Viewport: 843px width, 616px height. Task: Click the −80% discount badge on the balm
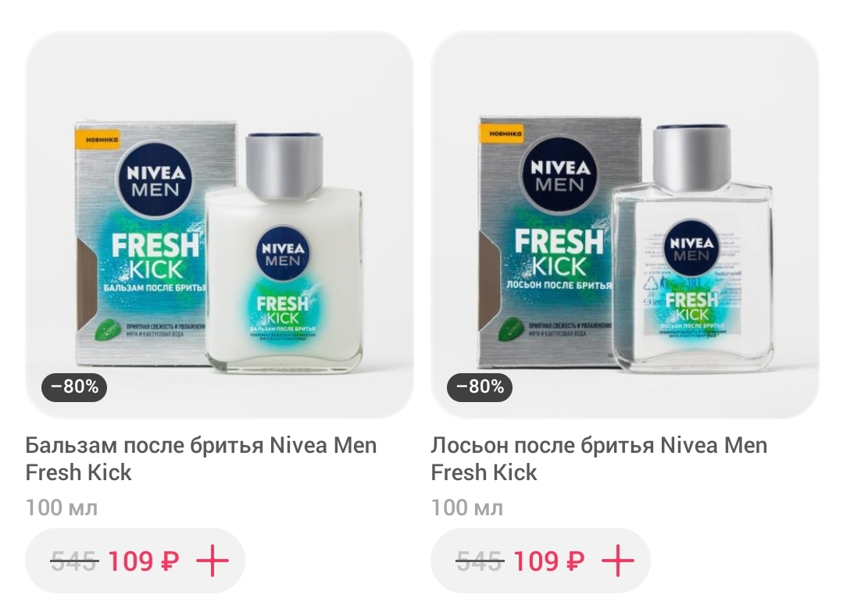[74, 386]
